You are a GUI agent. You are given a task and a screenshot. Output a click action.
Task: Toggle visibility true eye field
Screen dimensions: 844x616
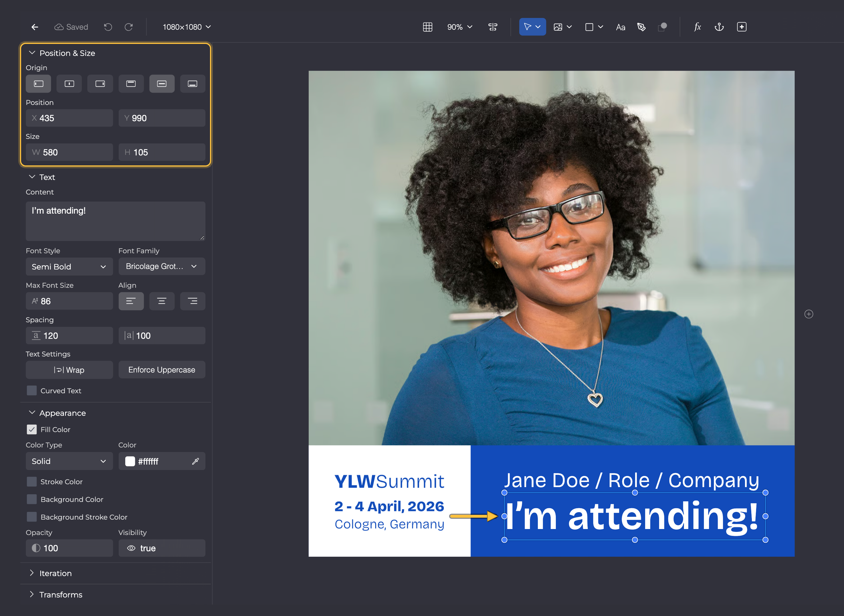point(162,548)
